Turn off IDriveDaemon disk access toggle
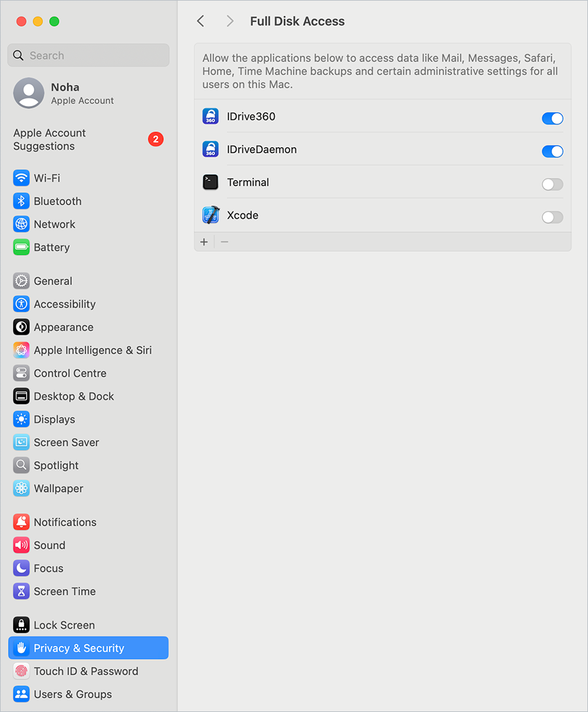This screenshot has width=588, height=712. pos(552,151)
